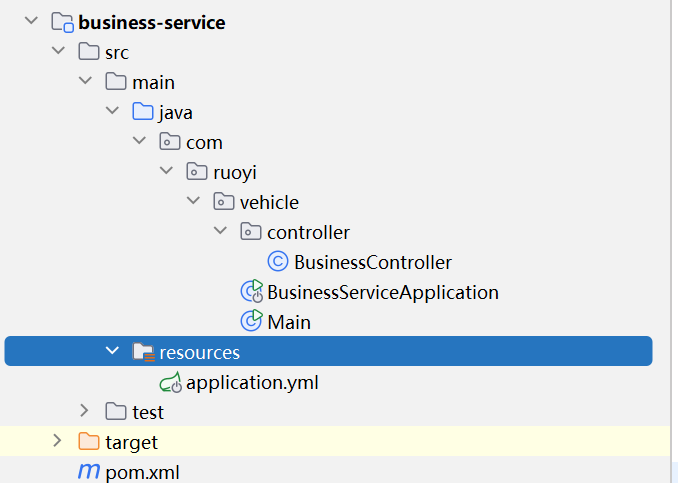Select the pom.xml file

pyautogui.click(x=142, y=472)
